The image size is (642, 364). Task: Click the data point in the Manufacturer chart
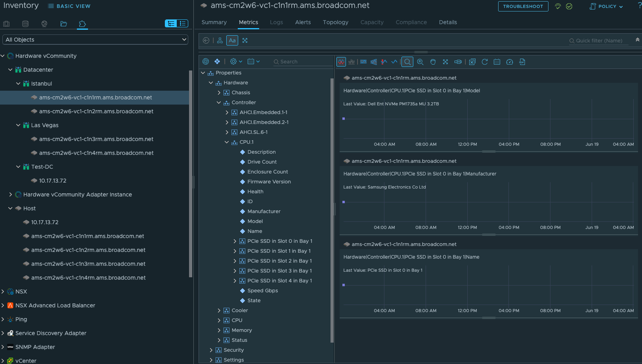pyautogui.click(x=344, y=202)
